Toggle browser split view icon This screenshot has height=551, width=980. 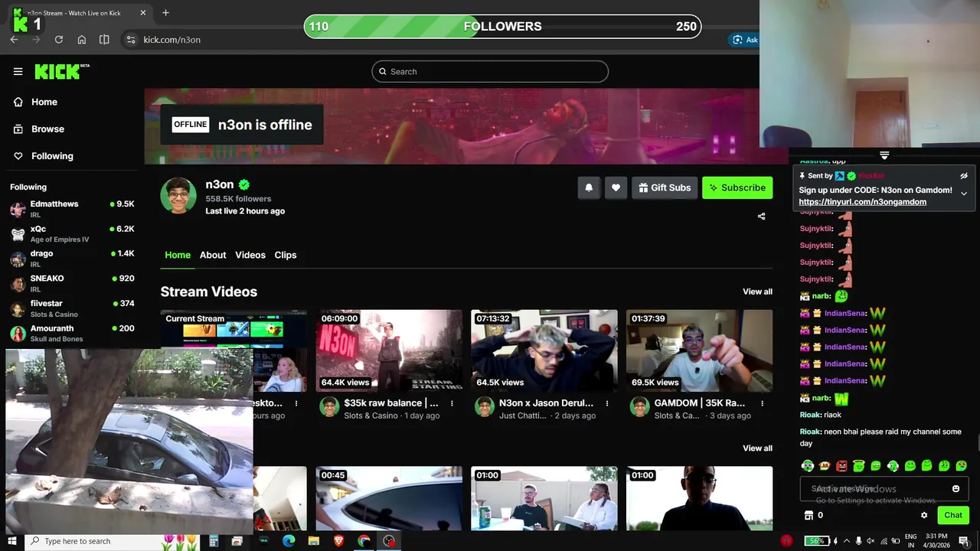point(104,39)
